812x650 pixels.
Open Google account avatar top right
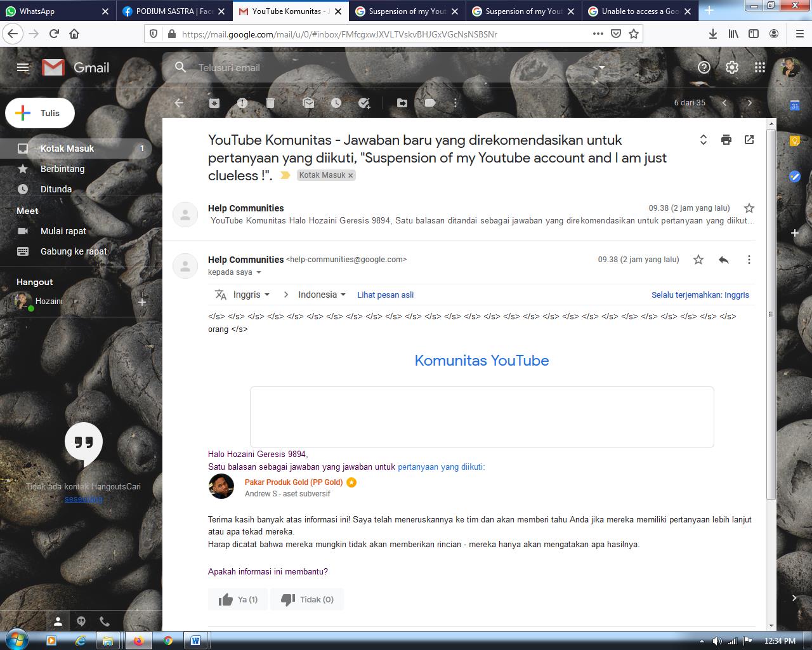(x=790, y=67)
